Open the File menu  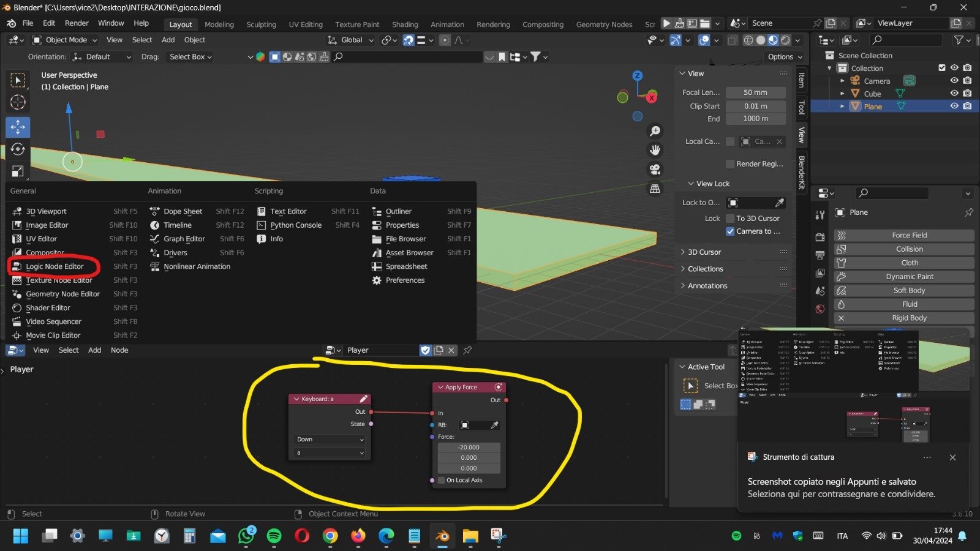click(x=28, y=23)
